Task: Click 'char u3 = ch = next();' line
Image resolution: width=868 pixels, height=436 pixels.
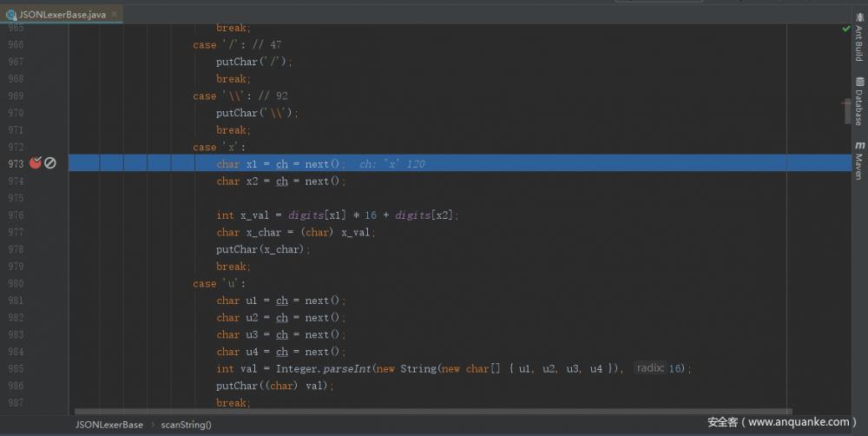Action: click(x=281, y=334)
